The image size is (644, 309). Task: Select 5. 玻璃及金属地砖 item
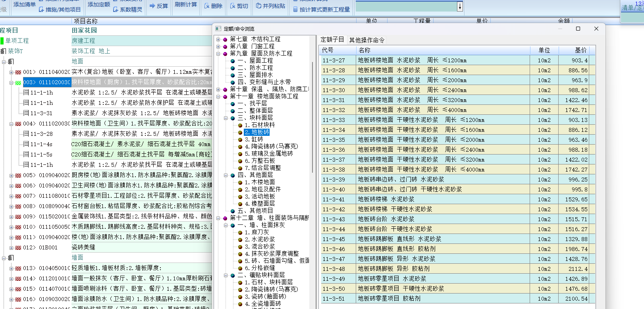(269, 154)
